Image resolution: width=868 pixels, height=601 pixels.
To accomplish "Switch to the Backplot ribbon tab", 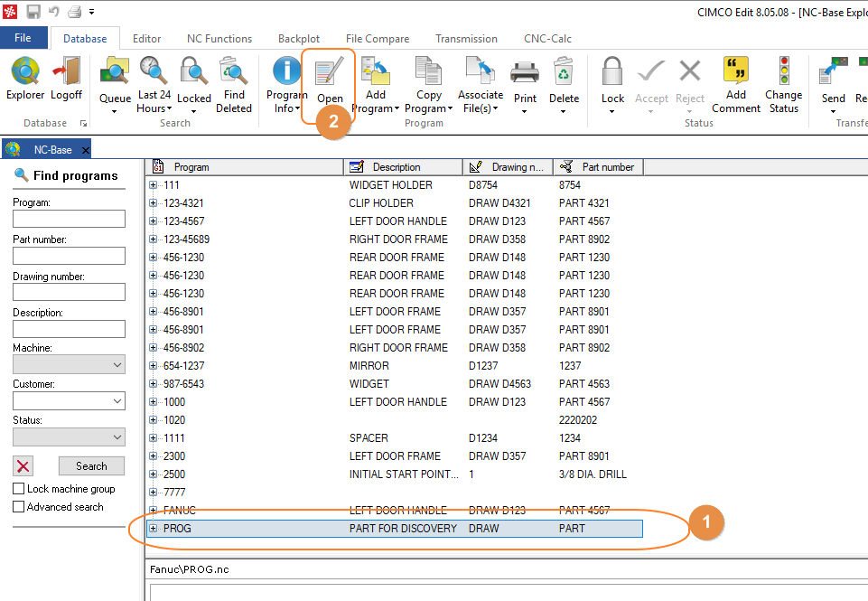I will (299, 38).
